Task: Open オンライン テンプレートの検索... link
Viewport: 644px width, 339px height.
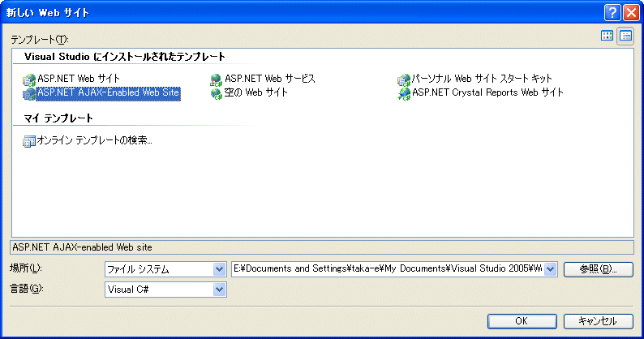Action: click(94, 140)
